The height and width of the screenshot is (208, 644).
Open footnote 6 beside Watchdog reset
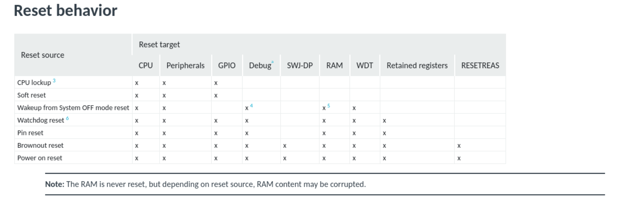(x=67, y=118)
